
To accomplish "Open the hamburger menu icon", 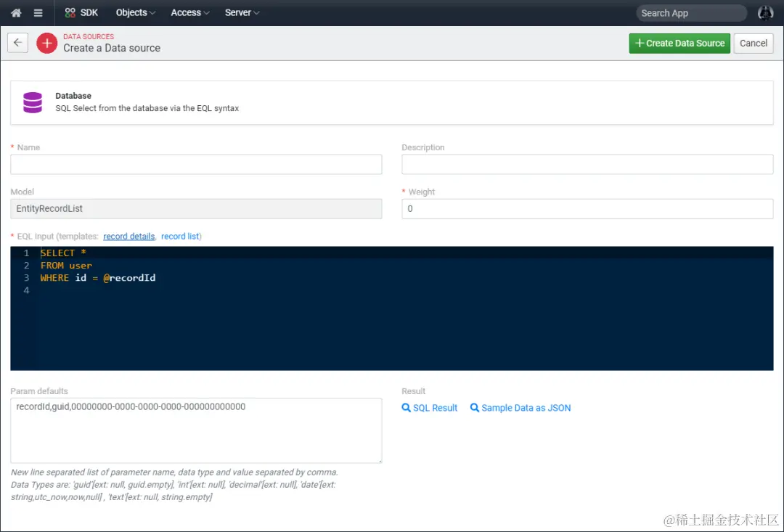I will coord(38,13).
